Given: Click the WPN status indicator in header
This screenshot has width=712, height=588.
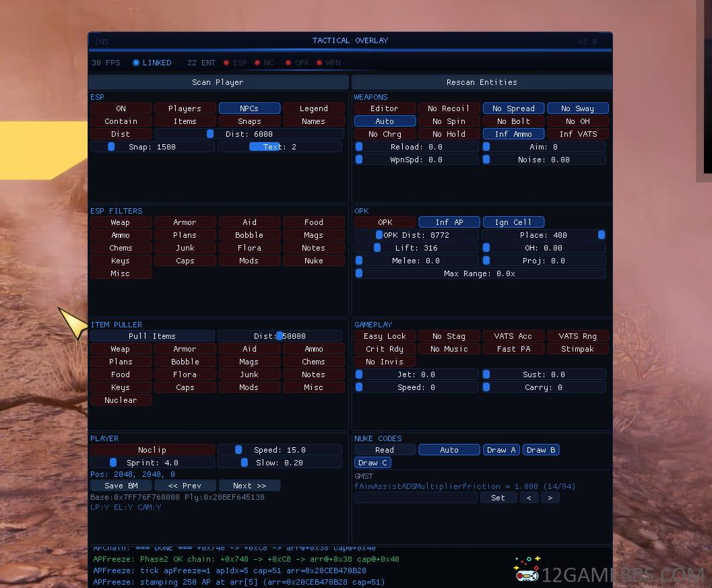Looking at the screenshot, I should (x=319, y=63).
